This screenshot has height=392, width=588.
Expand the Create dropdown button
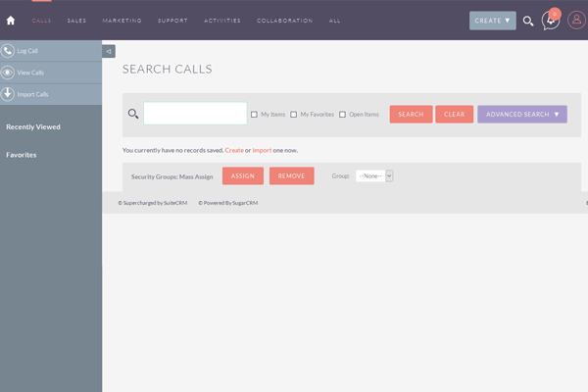click(492, 21)
